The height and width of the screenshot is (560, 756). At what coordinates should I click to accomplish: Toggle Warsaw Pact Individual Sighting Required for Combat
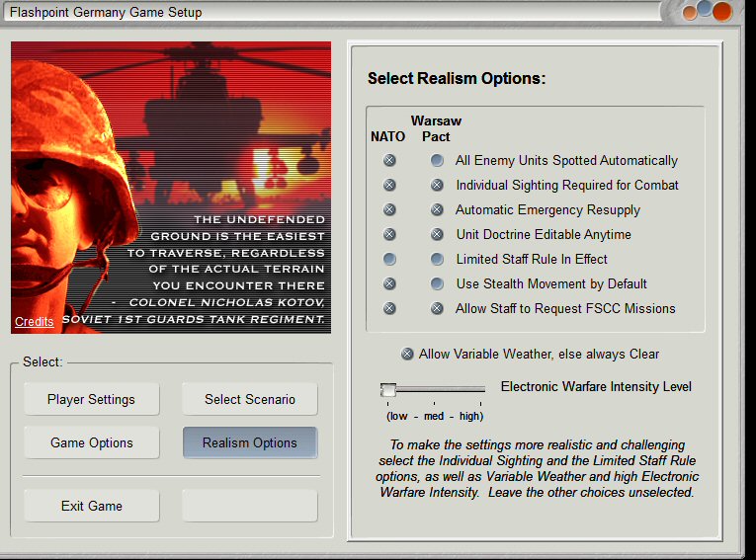(437, 185)
